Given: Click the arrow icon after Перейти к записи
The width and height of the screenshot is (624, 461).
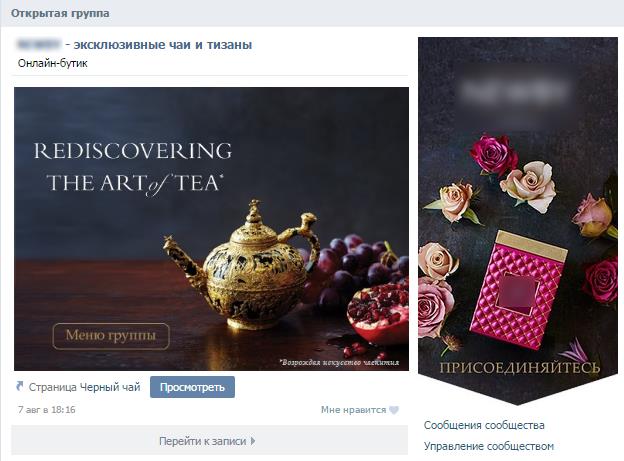Looking at the screenshot, I should 253,441.
